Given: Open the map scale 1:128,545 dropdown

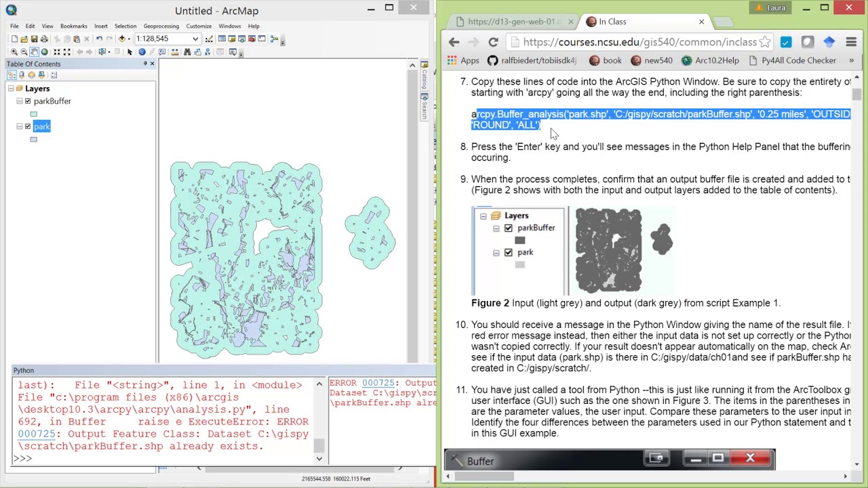Looking at the screenshot, I should coord(195,39).
